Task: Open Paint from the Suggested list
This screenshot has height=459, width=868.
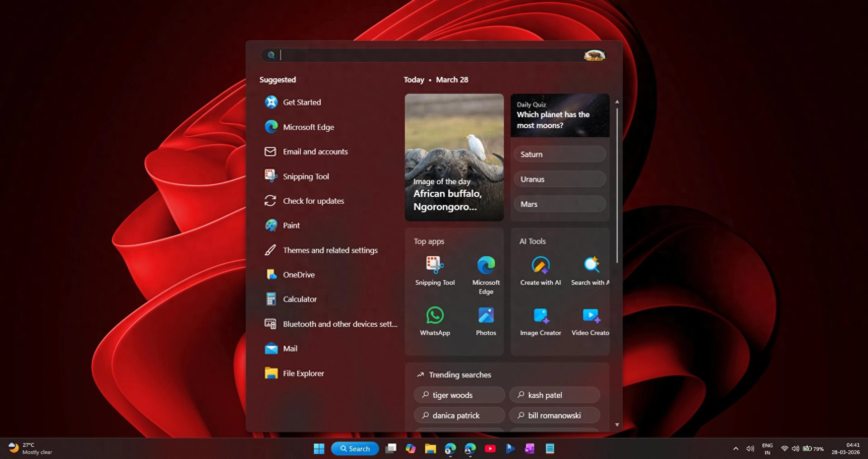Action: [x=291, y=225]
